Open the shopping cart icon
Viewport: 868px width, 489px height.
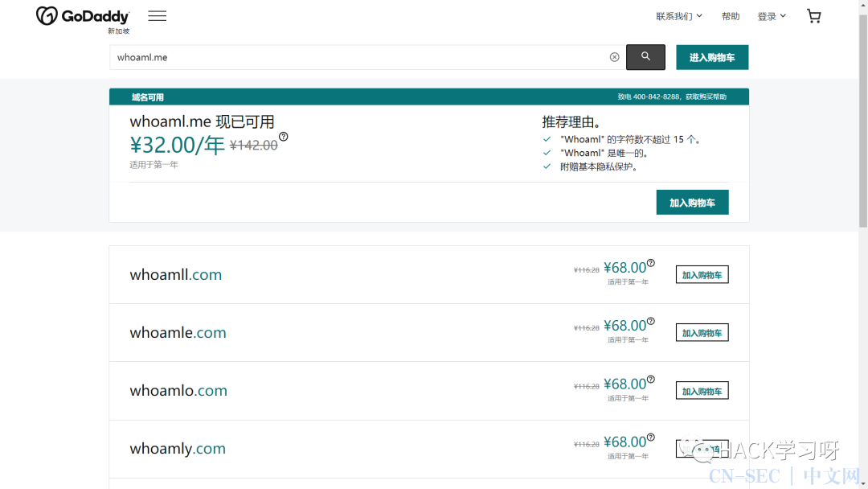coord(813,16)
